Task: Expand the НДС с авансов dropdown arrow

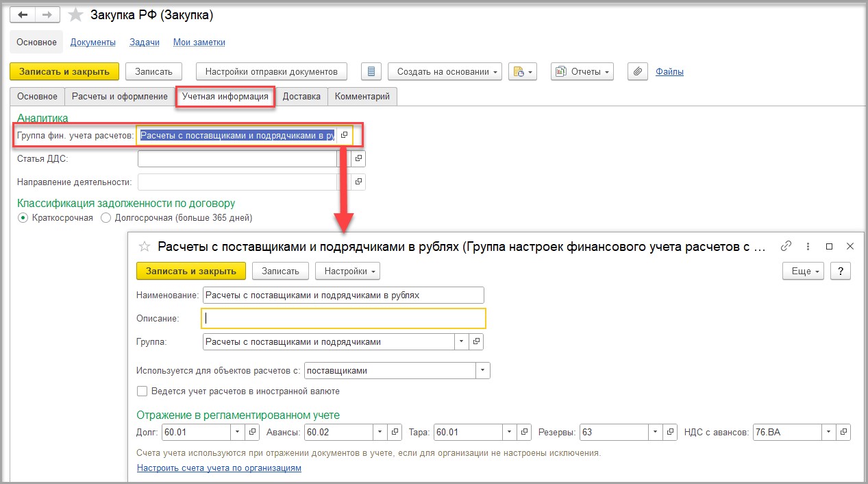Action: pos(830,432)
